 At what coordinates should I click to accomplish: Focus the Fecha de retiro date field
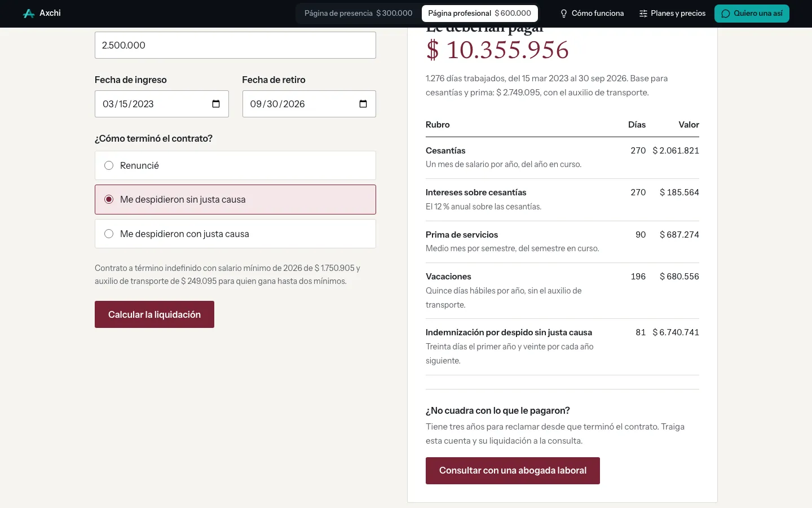[x=309, y=104]
